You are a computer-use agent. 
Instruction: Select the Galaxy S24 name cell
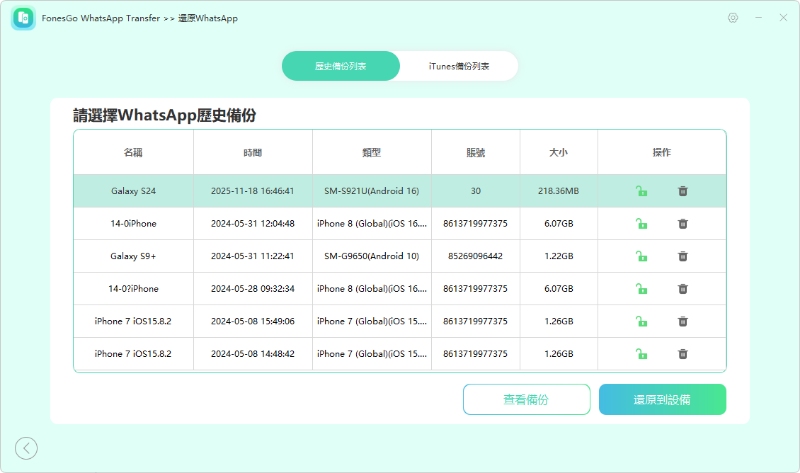point(133,191)
